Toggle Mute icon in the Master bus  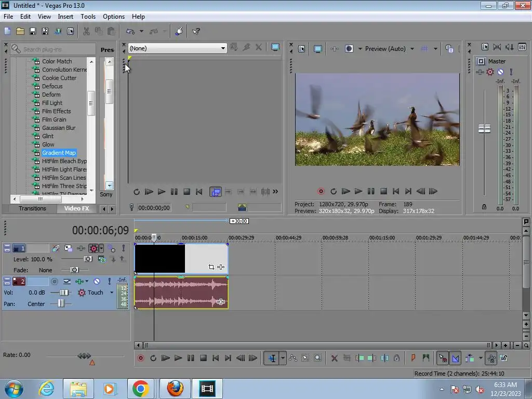[x=500, y=72]
